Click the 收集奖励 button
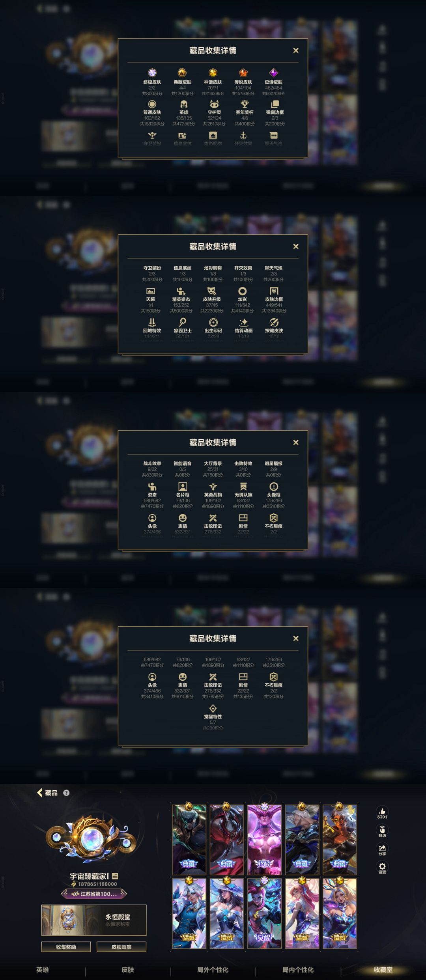 (66, 946)
